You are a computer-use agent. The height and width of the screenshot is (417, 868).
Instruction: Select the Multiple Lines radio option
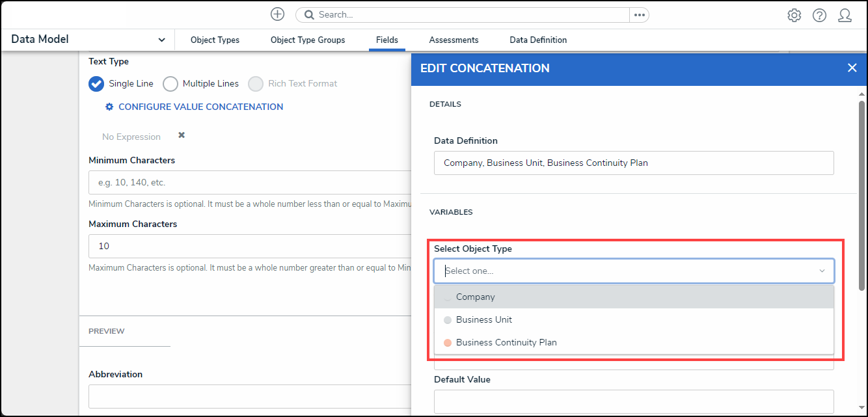[170, 84]
